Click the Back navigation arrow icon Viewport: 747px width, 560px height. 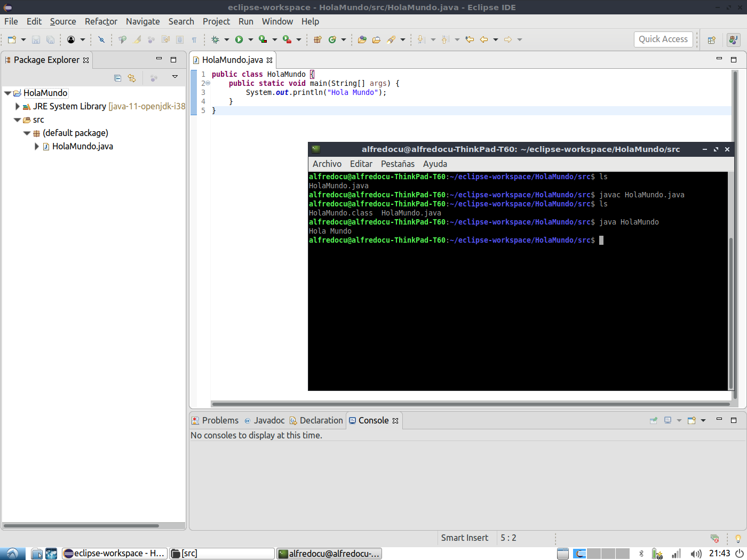pyautogui.click(x=484, y=39)
